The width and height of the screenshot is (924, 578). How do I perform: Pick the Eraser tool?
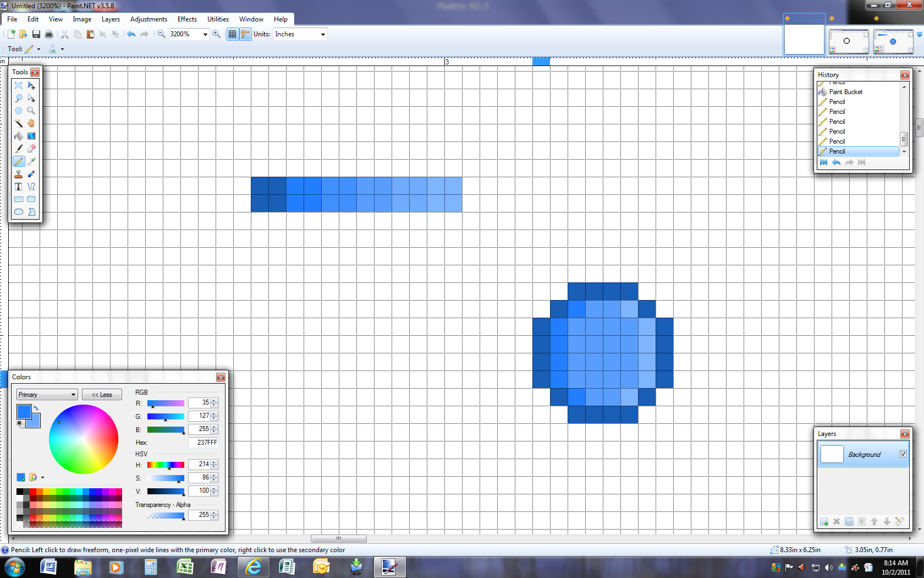[31, 149]
